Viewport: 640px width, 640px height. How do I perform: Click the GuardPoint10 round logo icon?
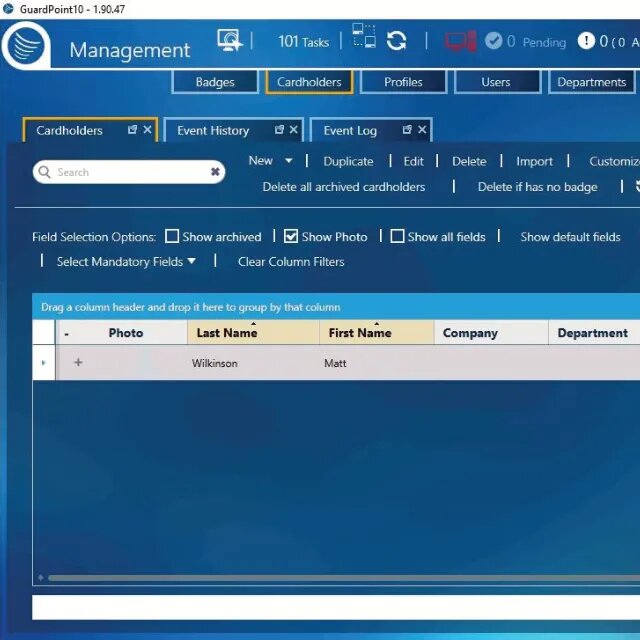pos(26,45)
